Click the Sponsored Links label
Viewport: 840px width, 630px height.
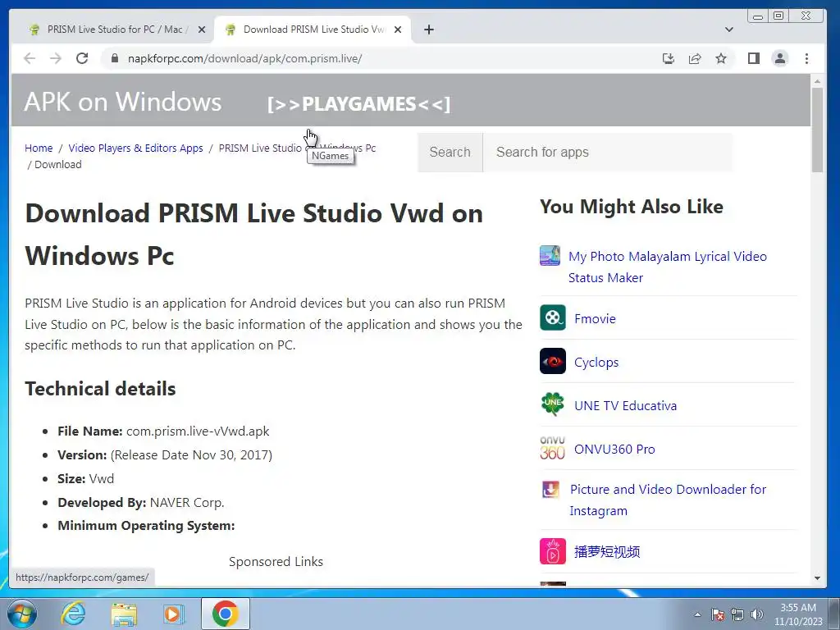[x=276, y=561]
